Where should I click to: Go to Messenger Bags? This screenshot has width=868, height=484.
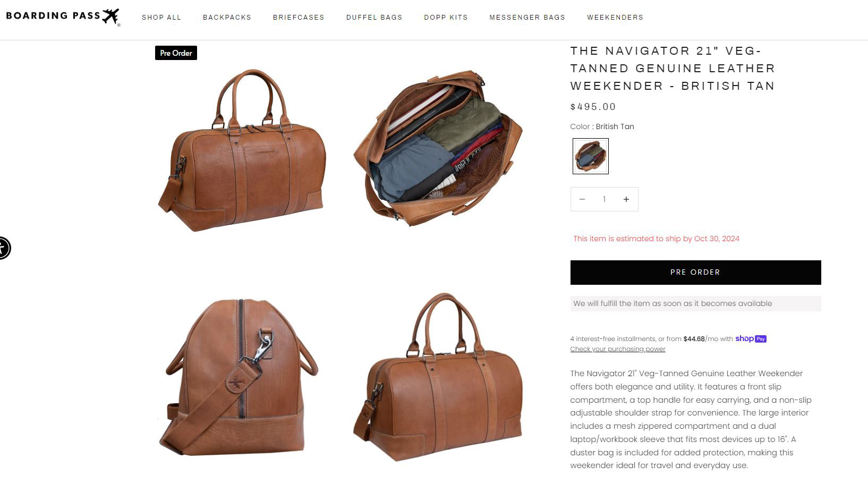527,18
